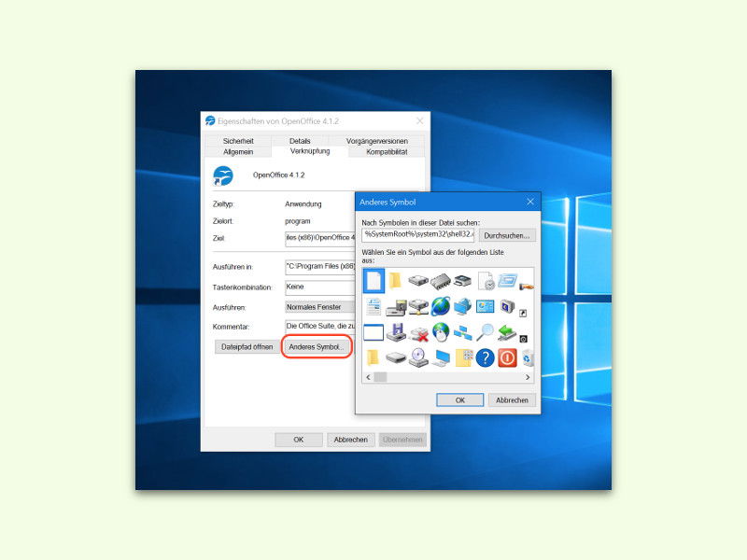The height and width of the screenshot is (560, 747).
Task: Select the red power button icon
Action: [x=507, y=357]
